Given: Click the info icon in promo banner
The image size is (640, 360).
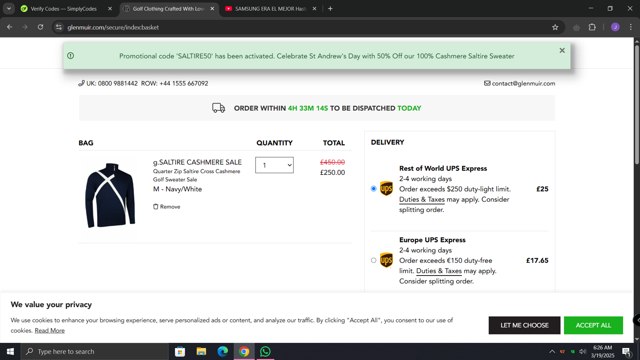Looking at the screenshot, I should (x=71, y=56).
